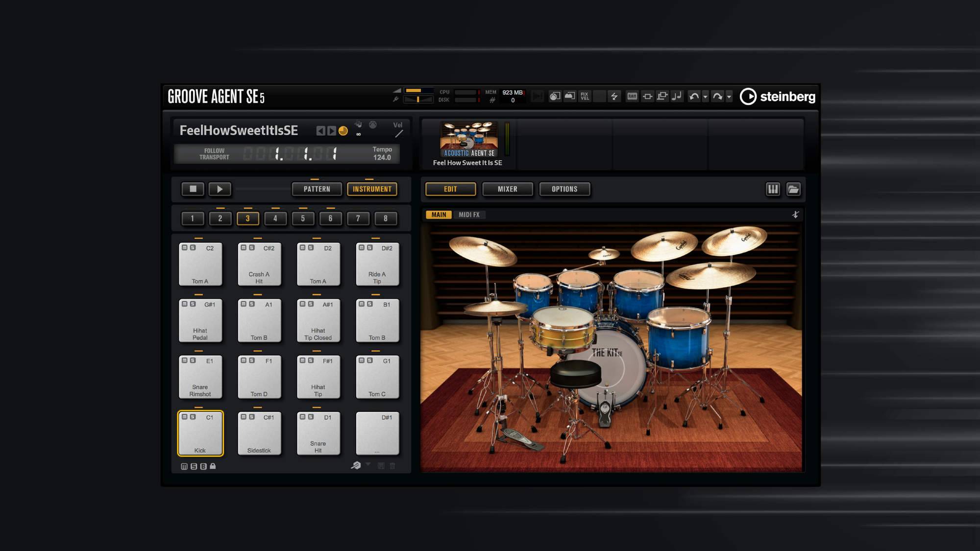
Task: Switch pads to Pattern mode
Action: coord(317,189)
